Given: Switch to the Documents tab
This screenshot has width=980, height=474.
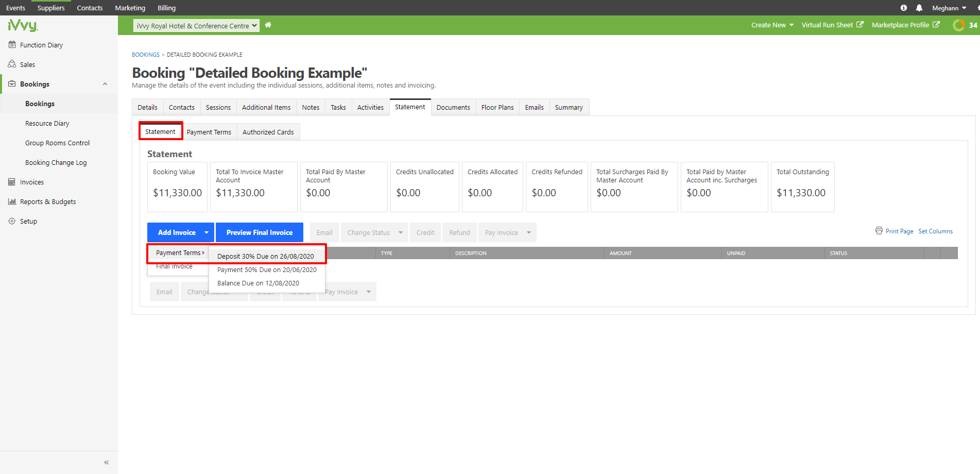Looking at the screenshot, I should (453, 107).
